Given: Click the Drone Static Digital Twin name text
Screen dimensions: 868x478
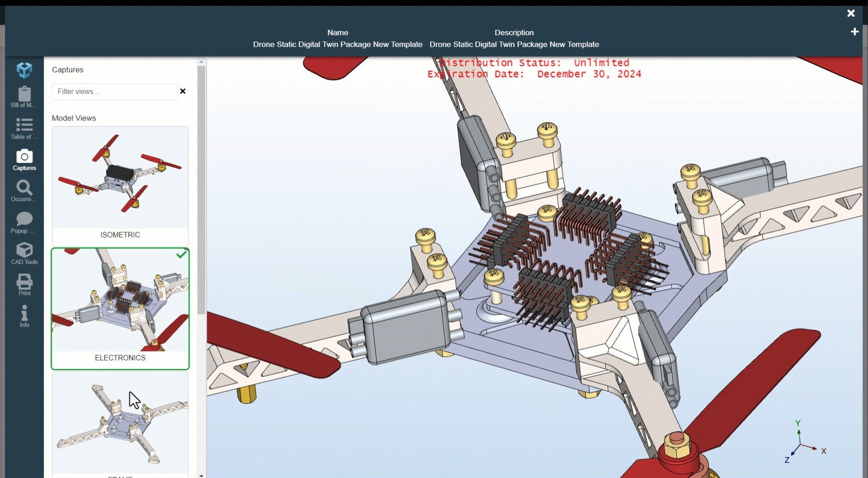Looking at the screenshot, I should pyautogui.click(x=338, y=44).
